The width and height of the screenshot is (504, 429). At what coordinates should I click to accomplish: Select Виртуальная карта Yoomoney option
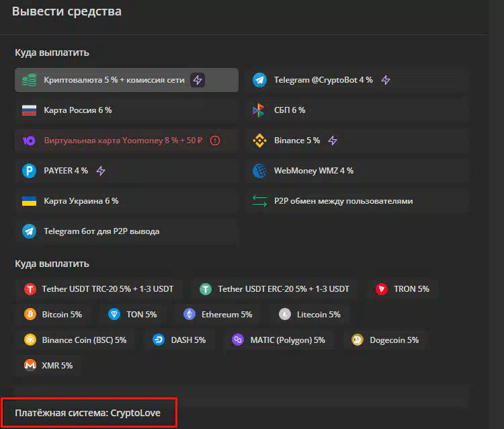click(126, 141)
